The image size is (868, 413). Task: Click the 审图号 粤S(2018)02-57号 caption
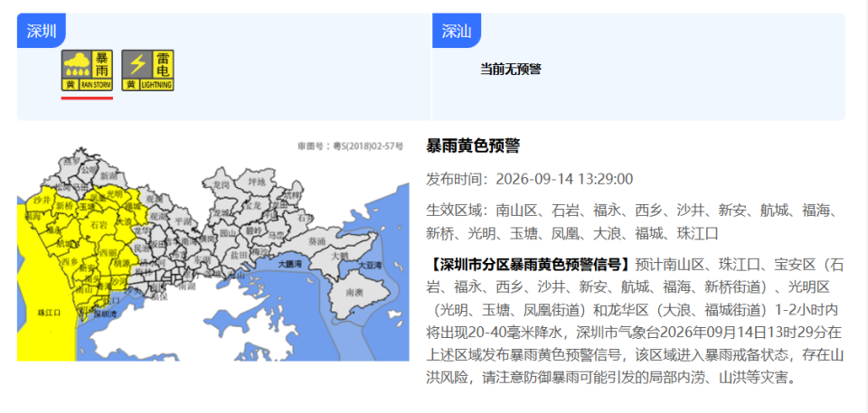[351, 146]
